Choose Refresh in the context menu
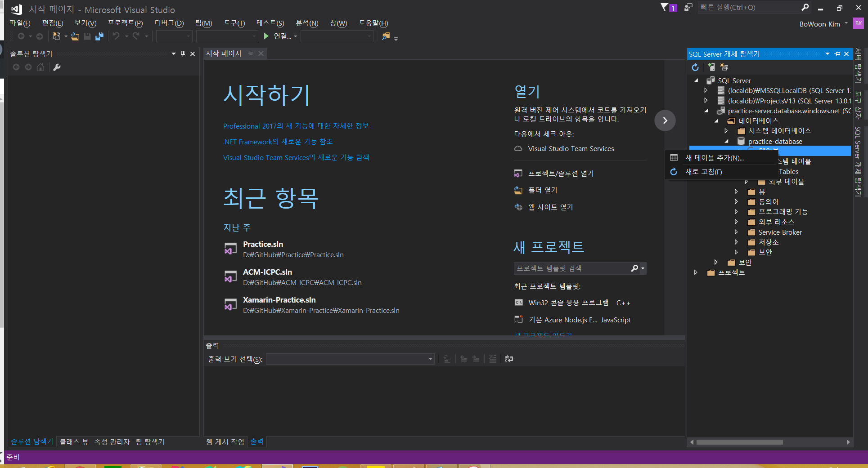The height and width of the screenshot is (468, 868). pos(703,172)
